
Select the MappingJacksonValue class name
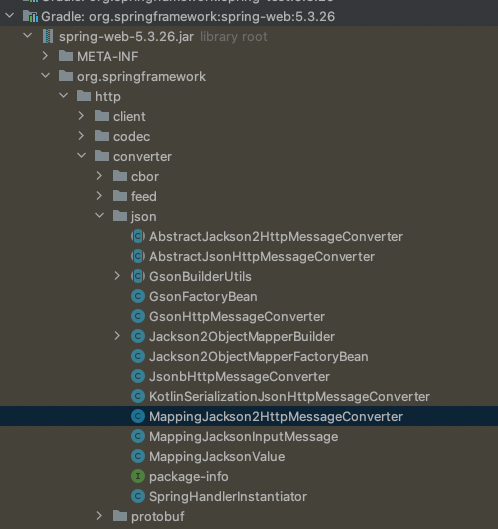tap(217, 456)
